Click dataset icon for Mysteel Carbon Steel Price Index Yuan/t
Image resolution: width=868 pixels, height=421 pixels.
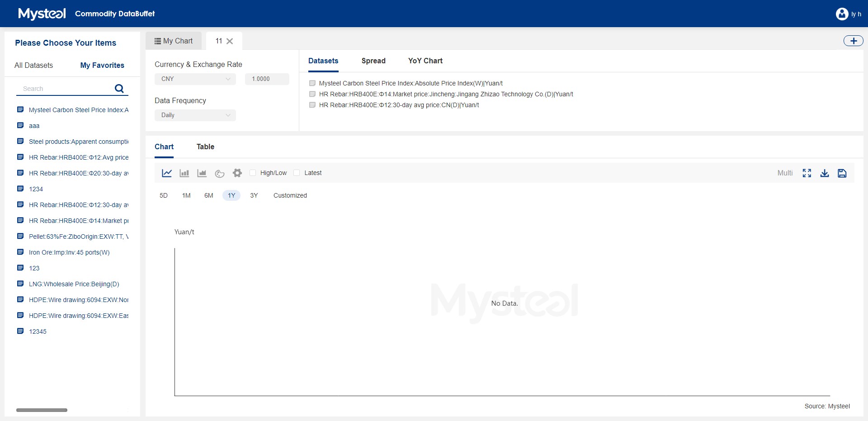pyautogui.click(x=312, y=83)
